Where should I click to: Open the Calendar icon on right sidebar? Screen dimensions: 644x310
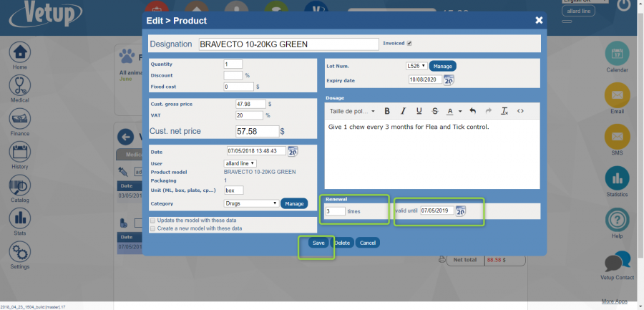click(617, 54)
